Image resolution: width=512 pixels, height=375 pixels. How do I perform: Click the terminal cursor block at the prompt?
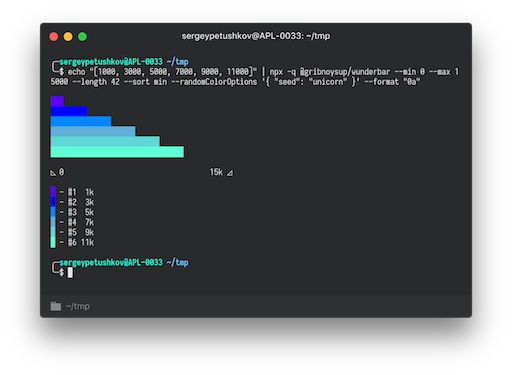[70, 273]
